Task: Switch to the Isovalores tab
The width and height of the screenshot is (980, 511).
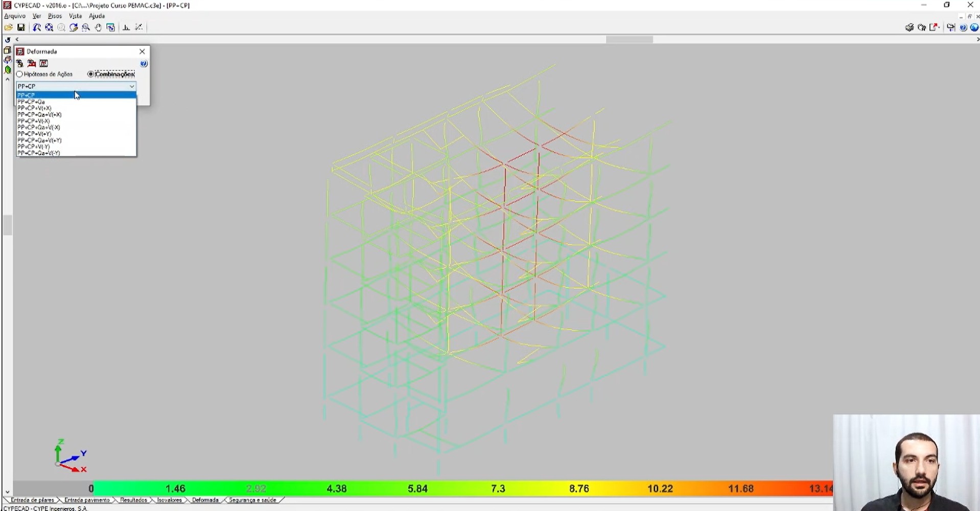Action: pos(169,500)
